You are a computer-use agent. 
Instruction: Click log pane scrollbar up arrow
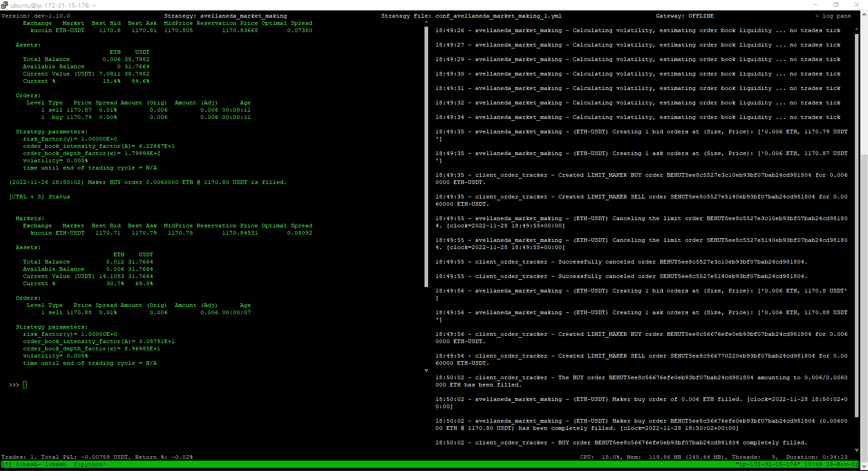pyautogui.click(x=856, y=29)
